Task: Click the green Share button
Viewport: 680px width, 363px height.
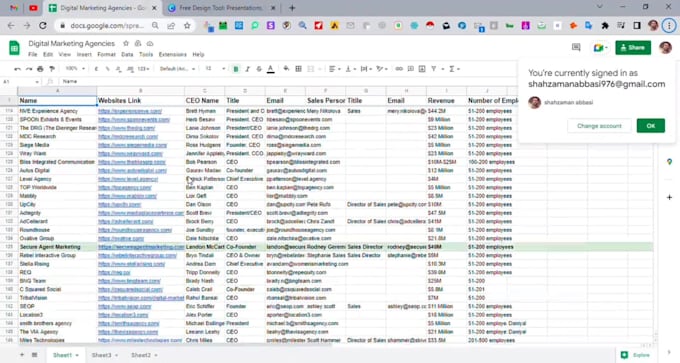Action: tap(633, 48)
